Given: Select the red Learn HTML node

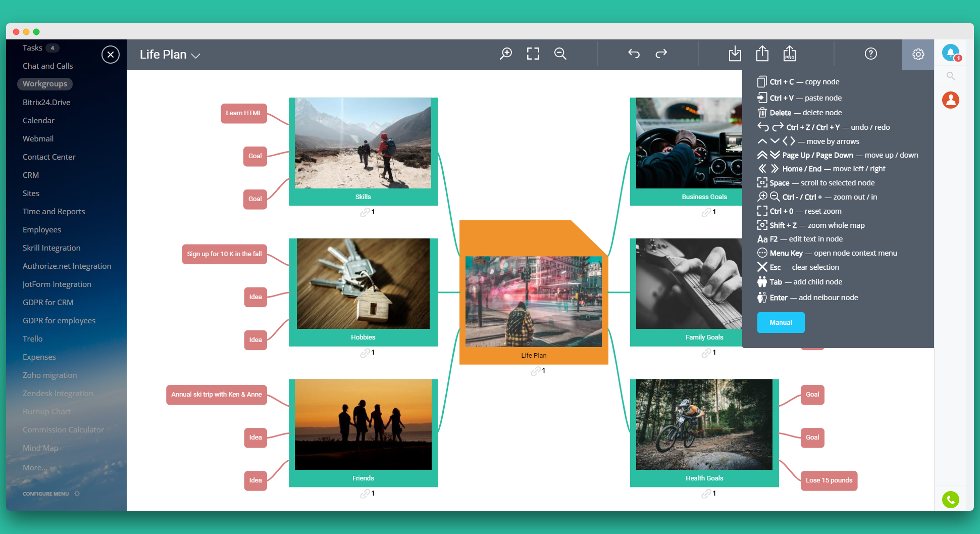Looking at the screenshot, I should [x=243, y=113].
